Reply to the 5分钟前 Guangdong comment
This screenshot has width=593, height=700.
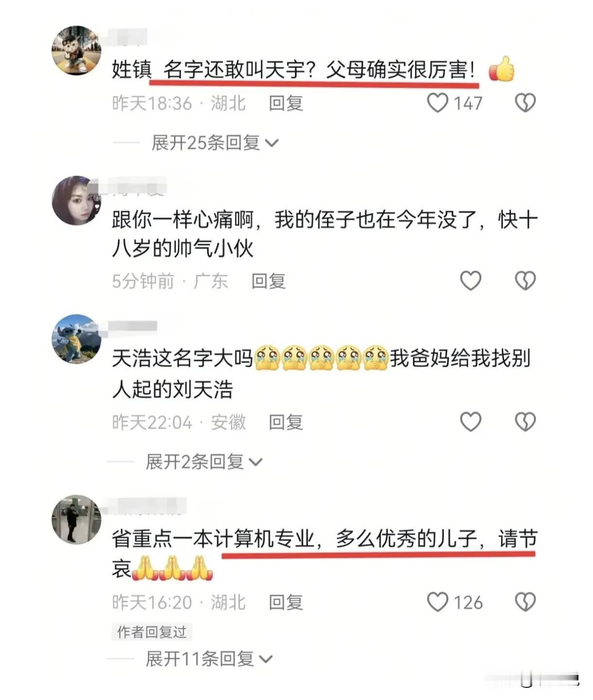(x=268, y=281)
